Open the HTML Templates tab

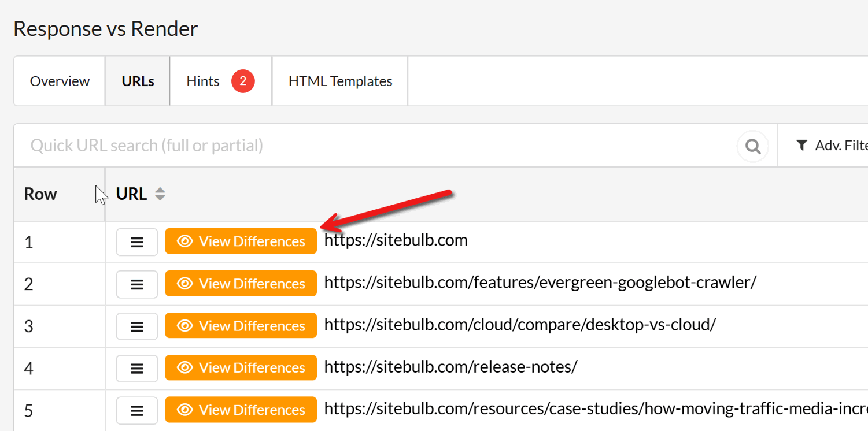coord(340,81)
